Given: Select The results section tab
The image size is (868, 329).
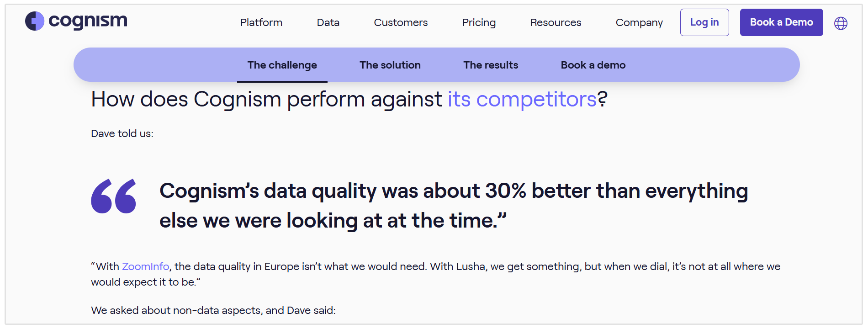Looking at the screenshot, I should [490, 65].
